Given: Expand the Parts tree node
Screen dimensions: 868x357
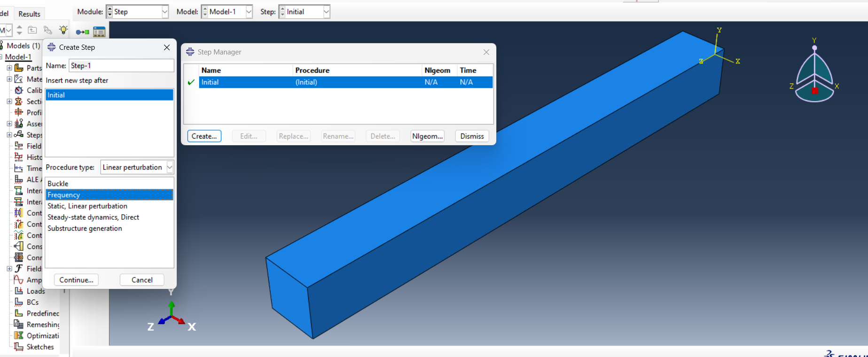Looking at the screenshot, I should click(9, 68).
